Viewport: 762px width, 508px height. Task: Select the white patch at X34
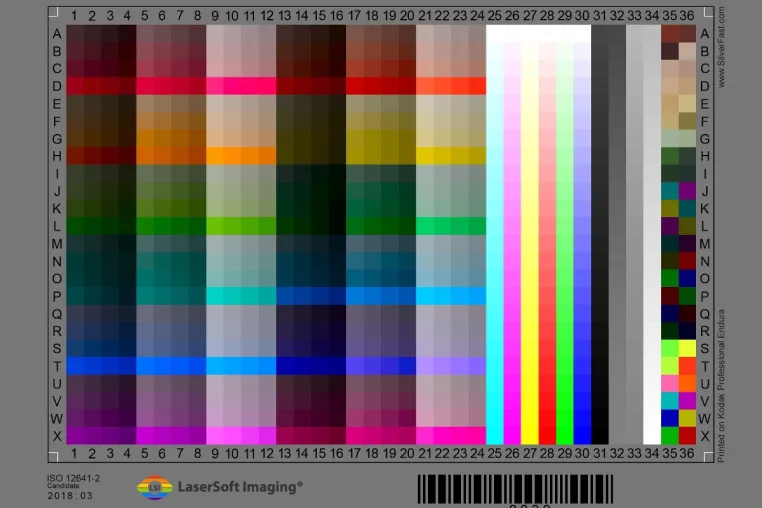point(652,436)
